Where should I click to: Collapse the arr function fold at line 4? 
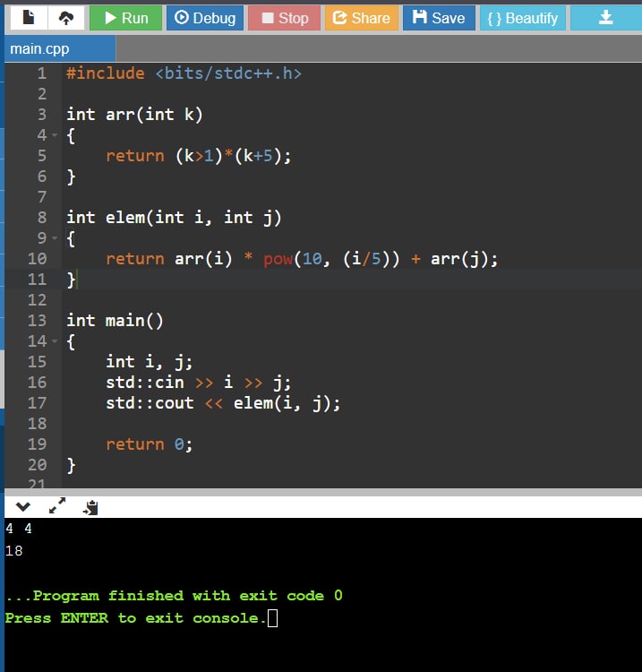(55, 135)
